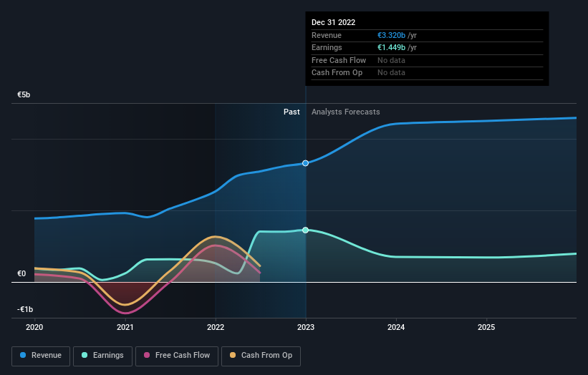This screenshot has height=375, width=588.
Task: Select the earnings data point at 2023
Action: pyautogui.click(x=305, y=230)
